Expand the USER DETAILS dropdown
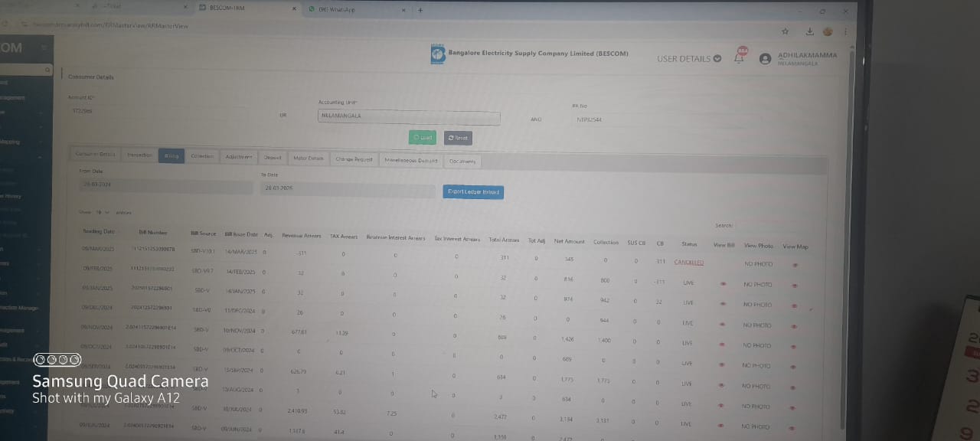The width and height of the screenshot is (980, 441). (689, 59)
